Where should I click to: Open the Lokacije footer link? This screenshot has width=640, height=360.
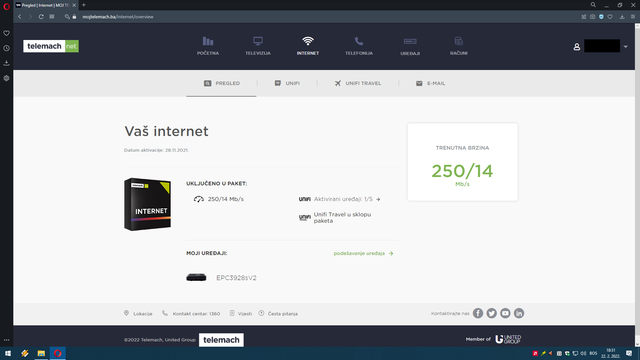[138, 313]
